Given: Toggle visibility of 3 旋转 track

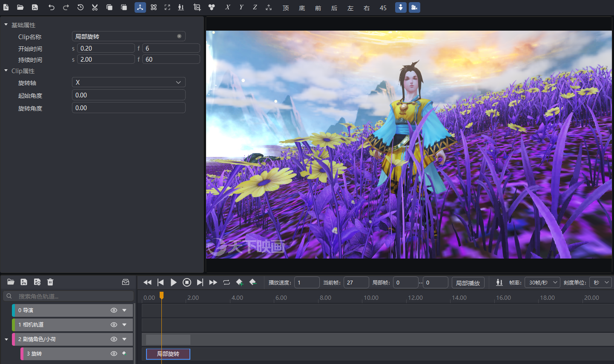Looking at the screenshot, I should point(114,354).
